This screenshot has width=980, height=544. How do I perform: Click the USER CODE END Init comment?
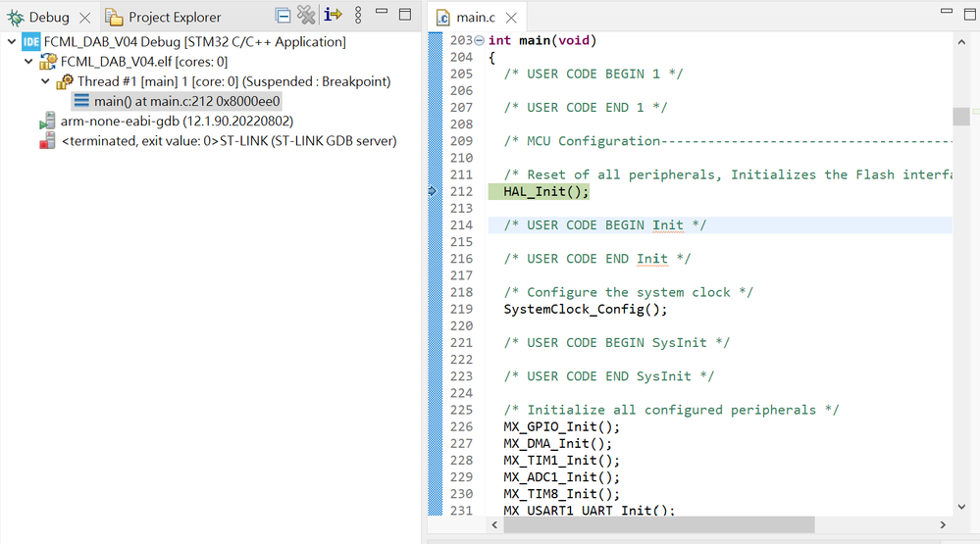[596, 259]
